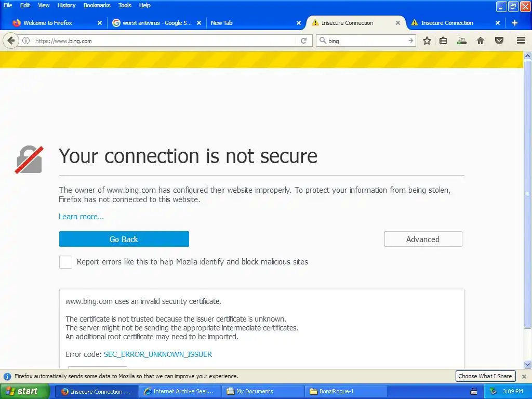Click the Windows start button
The width and height of the screenshot is (532, 399).
pos(25,392)
